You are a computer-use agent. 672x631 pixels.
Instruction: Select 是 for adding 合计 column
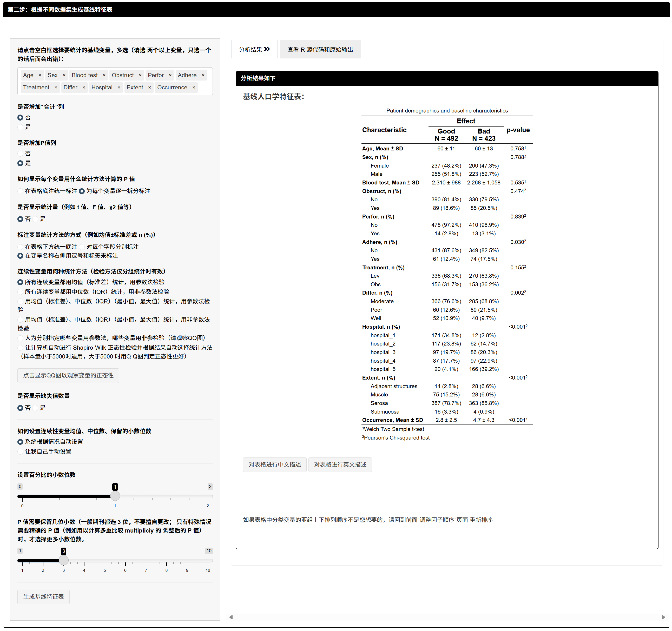[x=20, y=127]
